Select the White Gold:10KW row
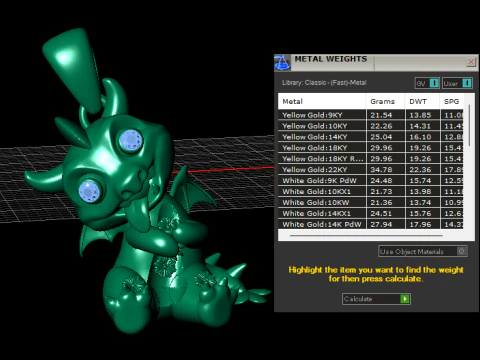 tap(371, 203)
